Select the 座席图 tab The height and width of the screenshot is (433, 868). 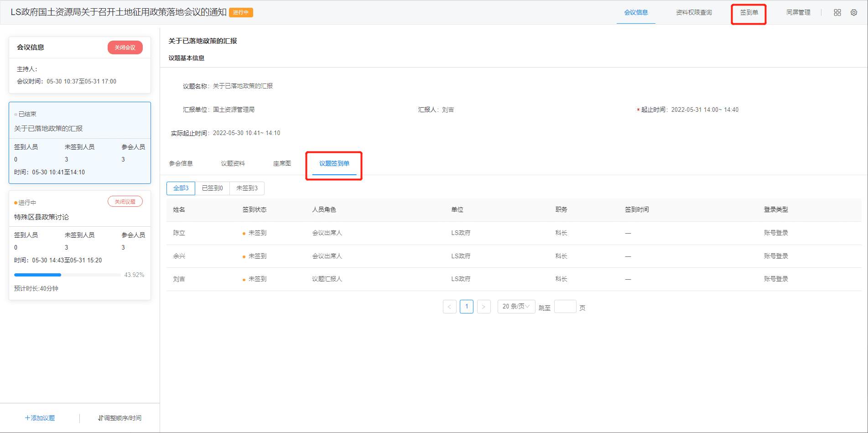click(x=282, y=163)
